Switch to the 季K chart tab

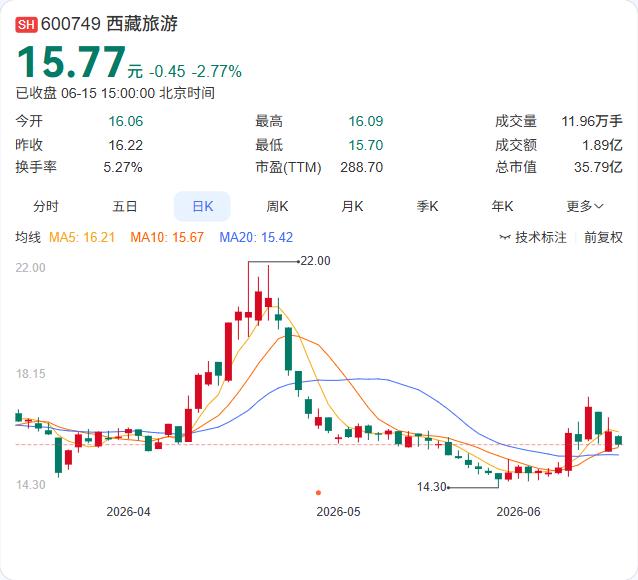[x=427, y=206]
